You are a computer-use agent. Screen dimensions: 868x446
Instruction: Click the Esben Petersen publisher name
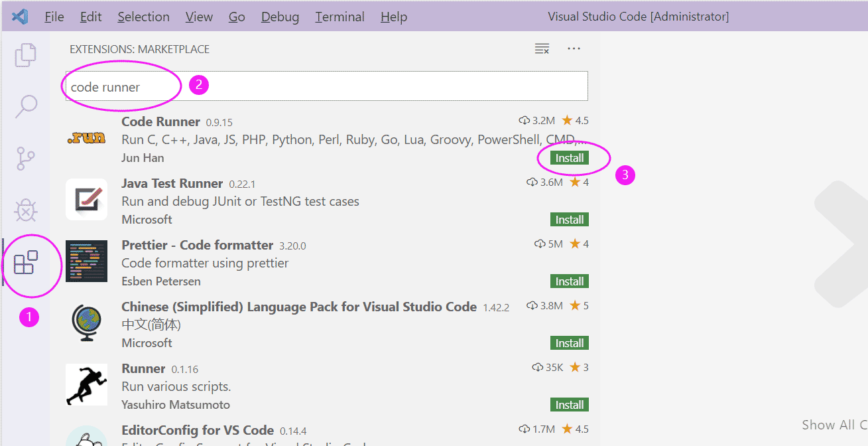(161, 281)
